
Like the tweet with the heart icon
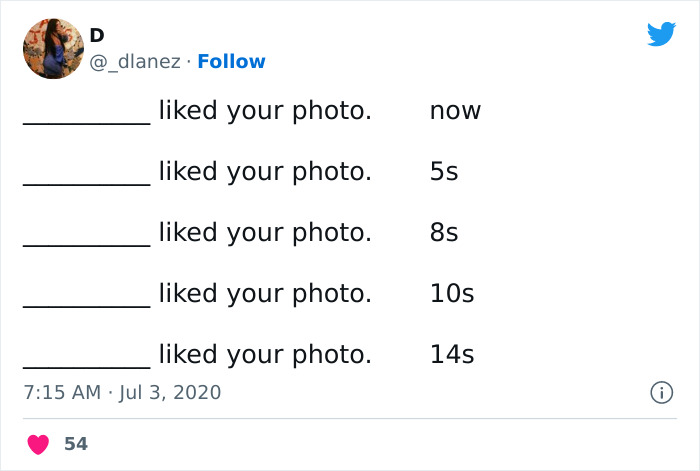pyautogui.click(x=38, y=444)
